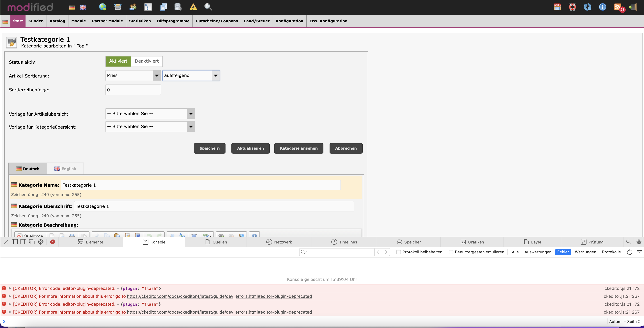Click the logout door icon

pyautogui.click(x=633, y=7)
